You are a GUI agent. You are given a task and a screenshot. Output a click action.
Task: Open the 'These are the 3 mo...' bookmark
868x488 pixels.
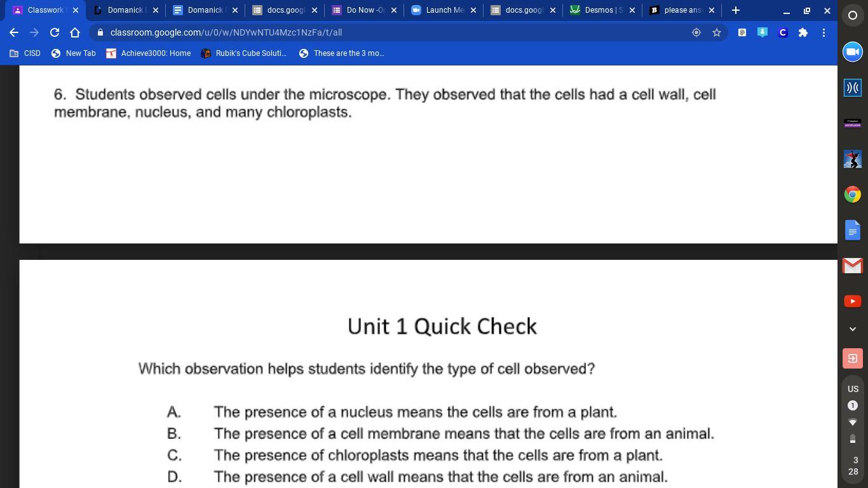[342, 53]
